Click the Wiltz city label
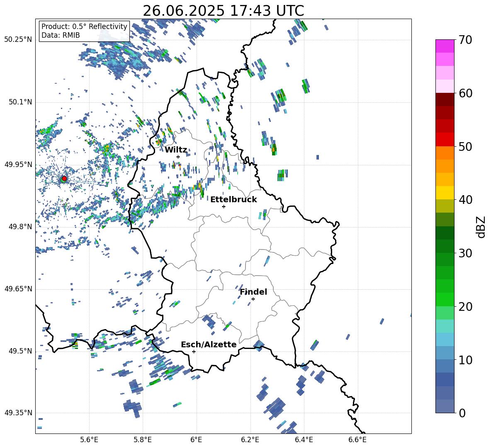This screenshot has height=448, width=491. click(x=176, y=150)
